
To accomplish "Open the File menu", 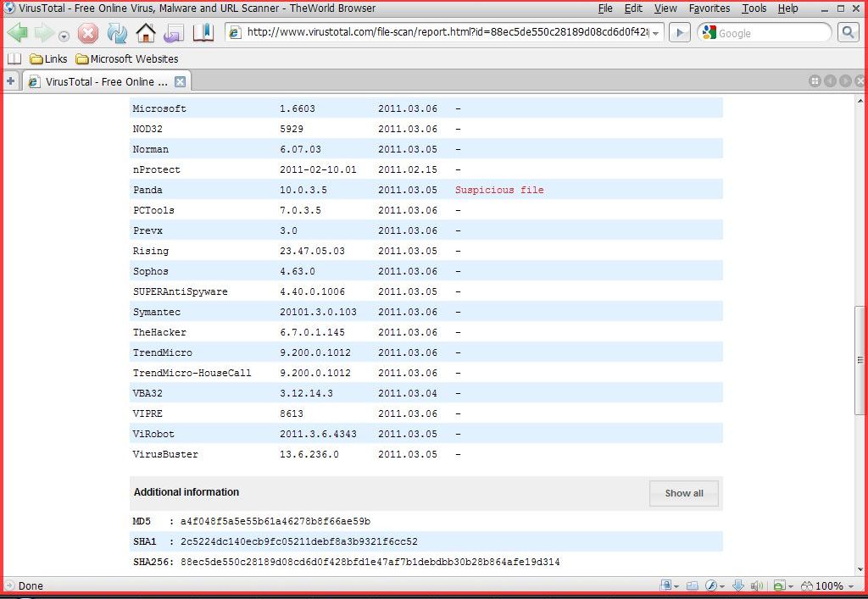I will (605, 8).
